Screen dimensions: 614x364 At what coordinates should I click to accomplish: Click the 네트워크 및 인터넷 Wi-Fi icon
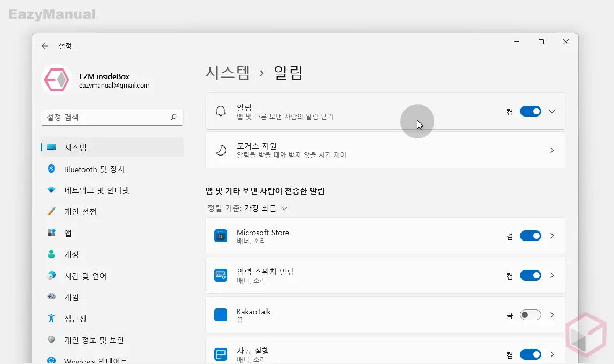(51, 190)
